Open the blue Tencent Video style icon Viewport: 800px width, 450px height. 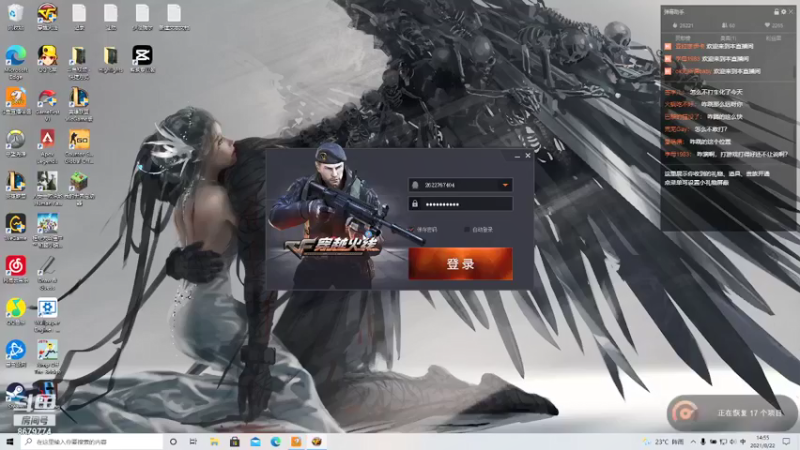pyautogui.click(x=16, y=350)
